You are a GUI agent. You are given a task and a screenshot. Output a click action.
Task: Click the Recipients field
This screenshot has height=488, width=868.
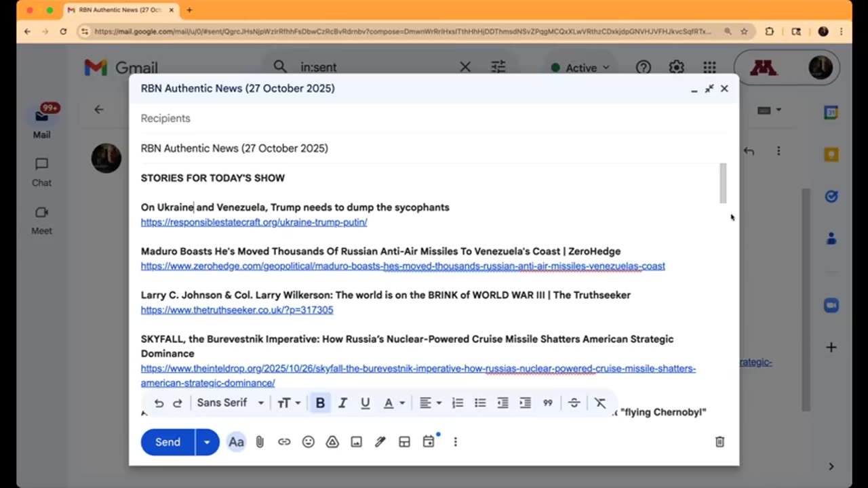(x=434, y=118)
